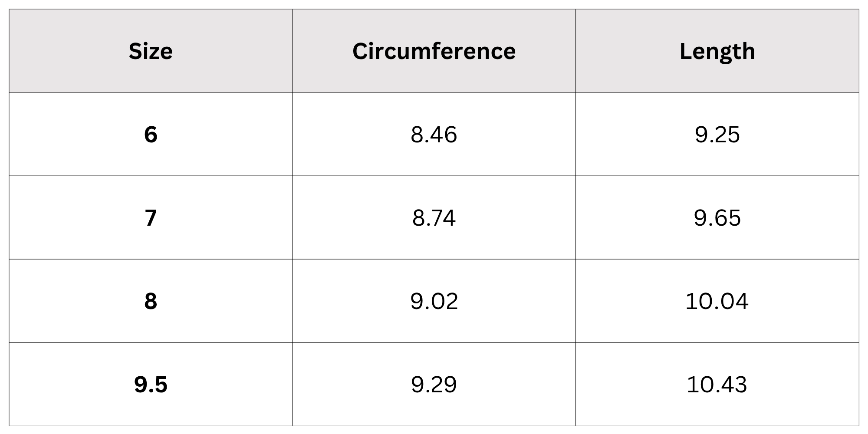Click the Circumference column header
Image resolution: width=868 pixels, height=434 pixels.
coord(434,51)
